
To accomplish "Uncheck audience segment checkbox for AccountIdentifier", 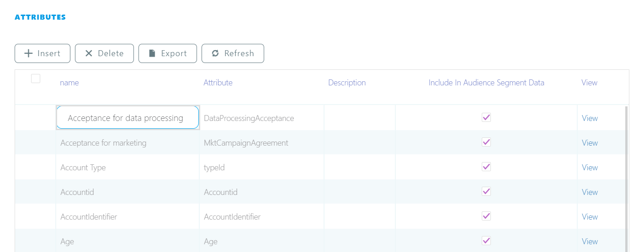I will pos(486,216).
